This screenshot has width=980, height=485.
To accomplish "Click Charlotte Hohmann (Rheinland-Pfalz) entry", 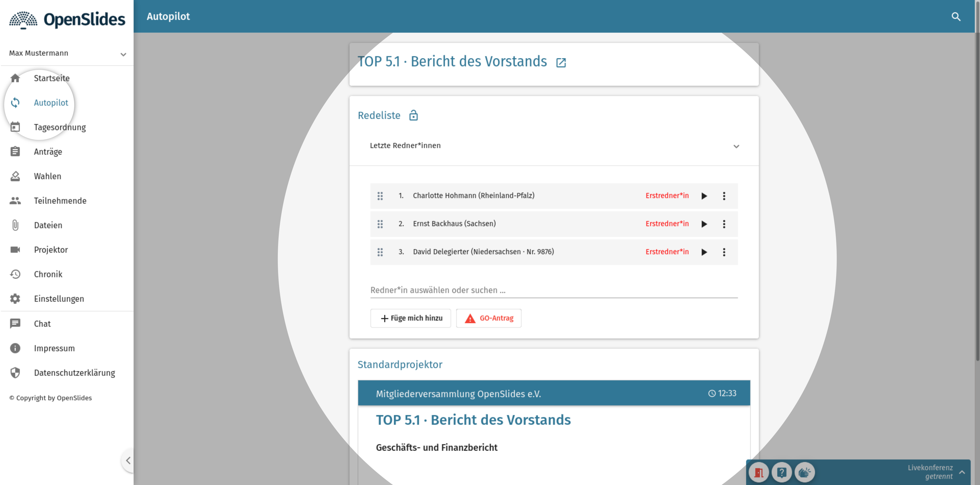I will (x=474, y=196).
